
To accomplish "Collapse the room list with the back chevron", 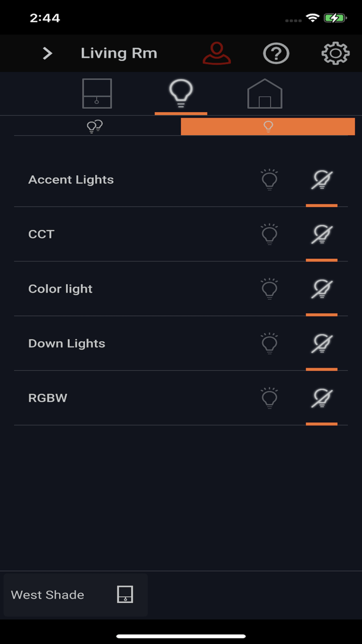I will pyautogui.click(x=47, y=53).
